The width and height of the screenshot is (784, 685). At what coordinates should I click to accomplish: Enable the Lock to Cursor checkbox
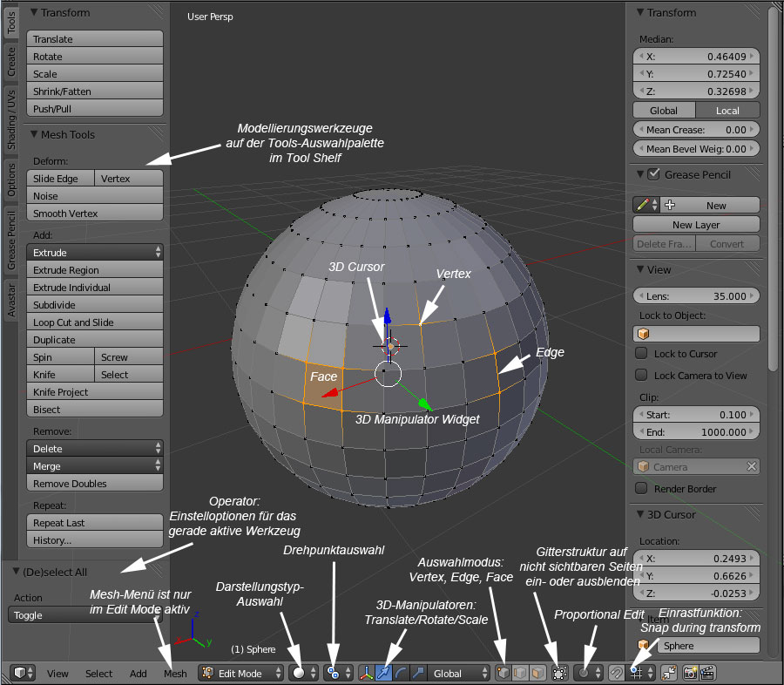[641, 354]
